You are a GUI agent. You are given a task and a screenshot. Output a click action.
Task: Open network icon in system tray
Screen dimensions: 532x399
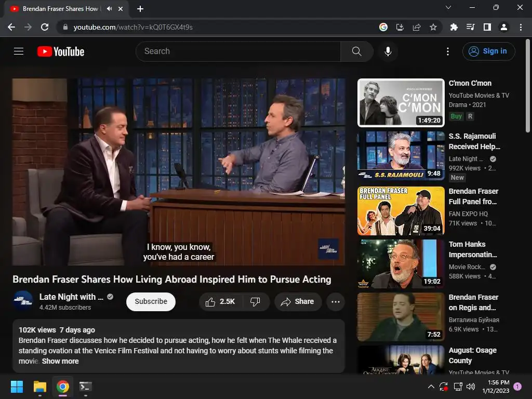tap(458, 387)
